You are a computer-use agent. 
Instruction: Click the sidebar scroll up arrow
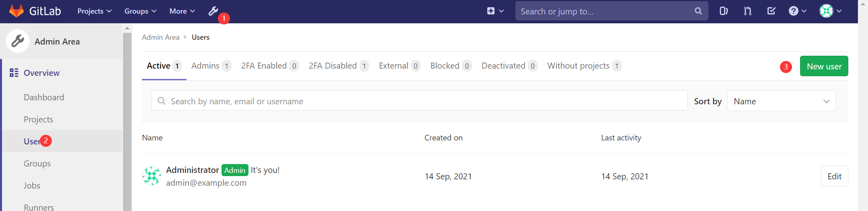click(x=127, y=28)
